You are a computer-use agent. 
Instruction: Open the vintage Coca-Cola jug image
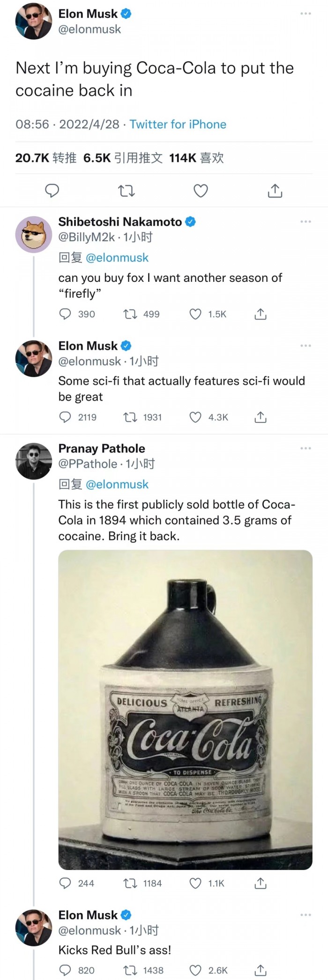185,709
